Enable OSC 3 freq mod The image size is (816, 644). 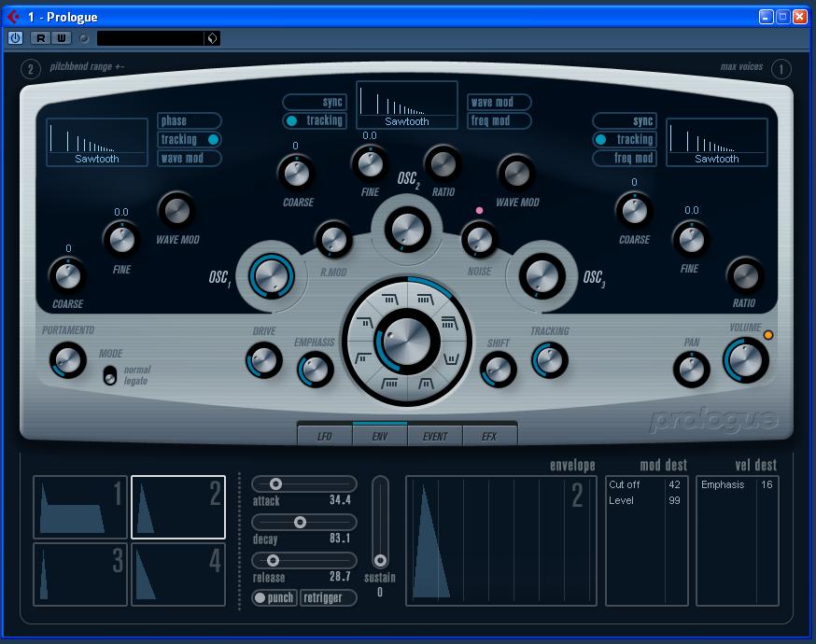pos(625,158)
